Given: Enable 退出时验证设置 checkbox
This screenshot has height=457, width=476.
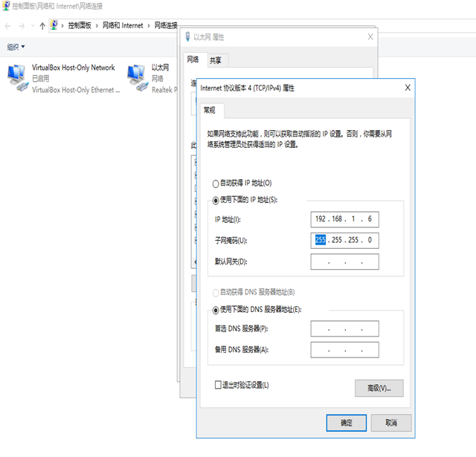Looking at the screenshot, I should click(218, 385).
